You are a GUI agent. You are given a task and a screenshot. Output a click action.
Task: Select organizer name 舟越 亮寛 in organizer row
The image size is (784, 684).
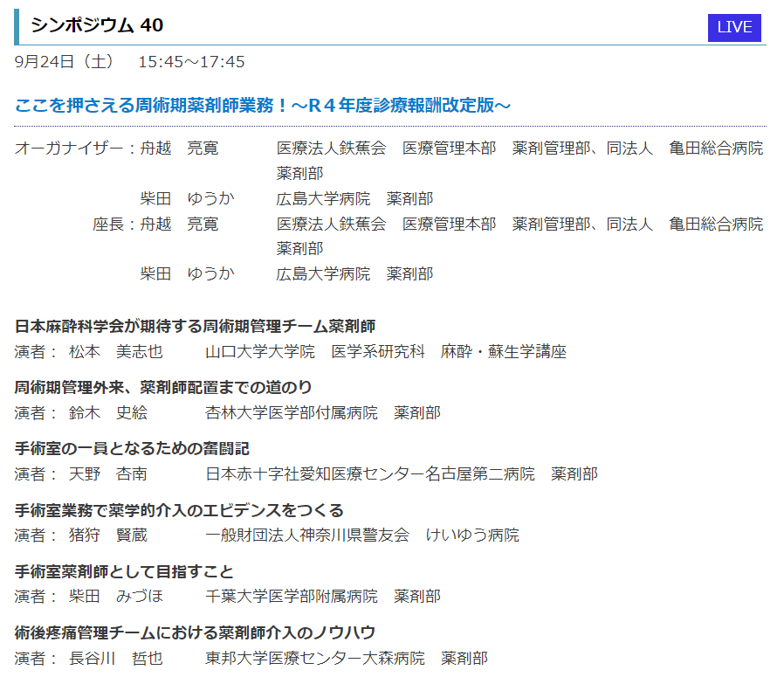(179, 149)
